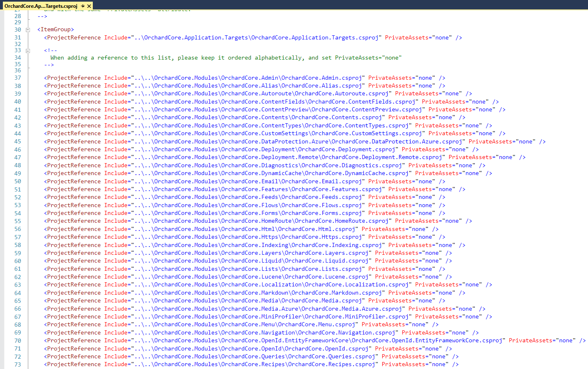Viewport: 588px width, 369px height.
Task: Click the OrchardCore.Forms.csproj reference
Action: (x=245, y=213)
